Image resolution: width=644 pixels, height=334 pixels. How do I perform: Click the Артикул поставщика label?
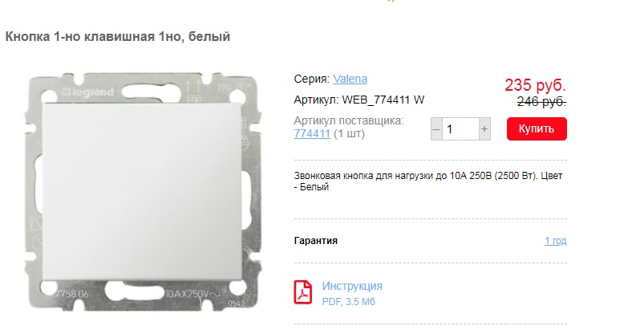point(349,121)
